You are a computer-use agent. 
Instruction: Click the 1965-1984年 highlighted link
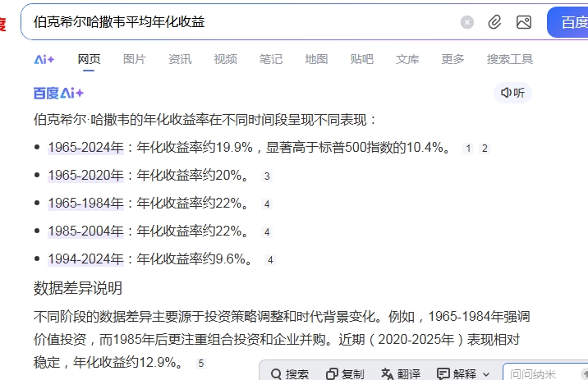click(x=85, y=203)
